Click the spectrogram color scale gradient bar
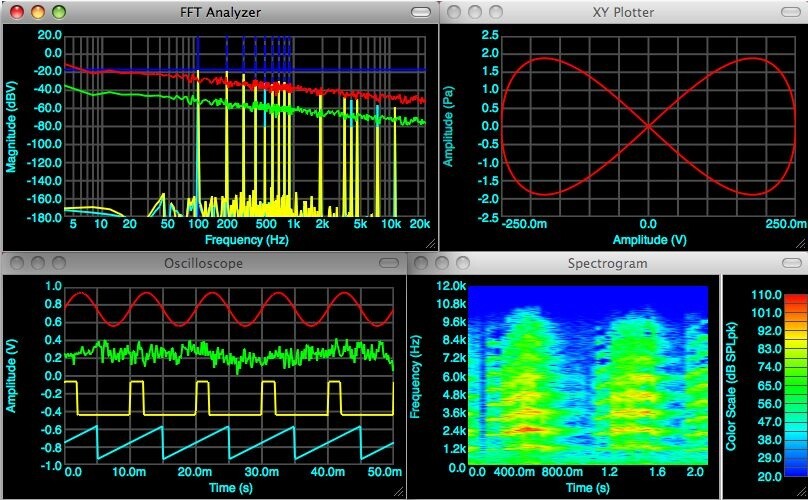Screen dimensions: 808x500 [x=795, y=386]
